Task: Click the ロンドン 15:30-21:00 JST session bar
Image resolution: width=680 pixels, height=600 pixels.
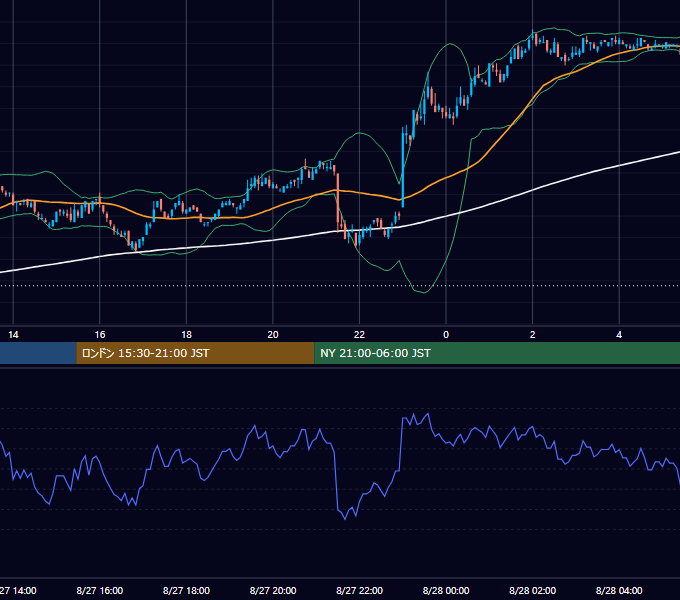Action: 195,353
